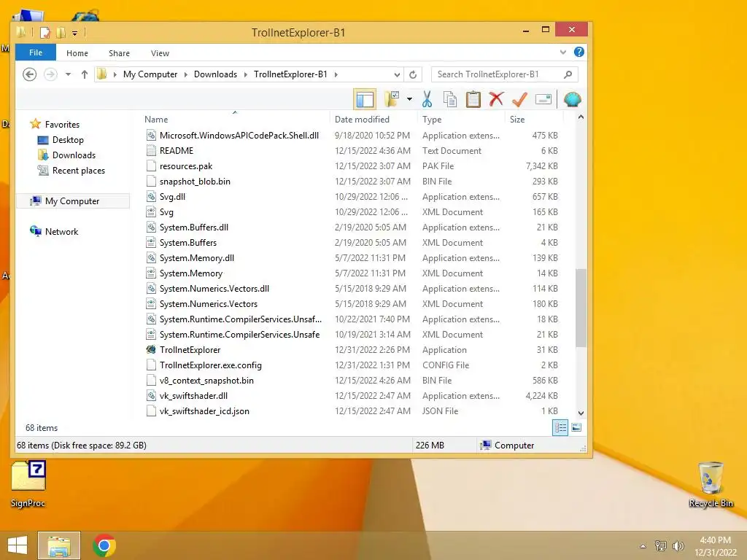Viewport: 747px width, 560px height.
Task: Open Google Chrome from the taskbar
Action: [x=104, y=545]
